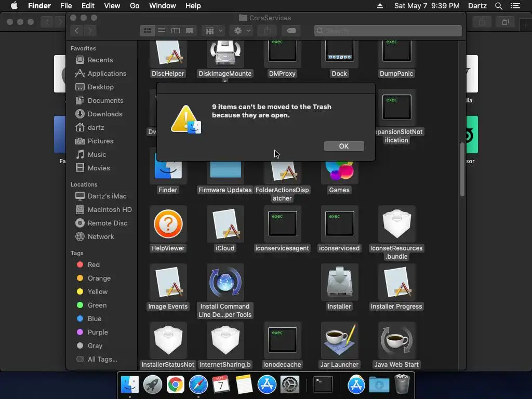Select the DMProxy exec file

(x=282, y=51)
